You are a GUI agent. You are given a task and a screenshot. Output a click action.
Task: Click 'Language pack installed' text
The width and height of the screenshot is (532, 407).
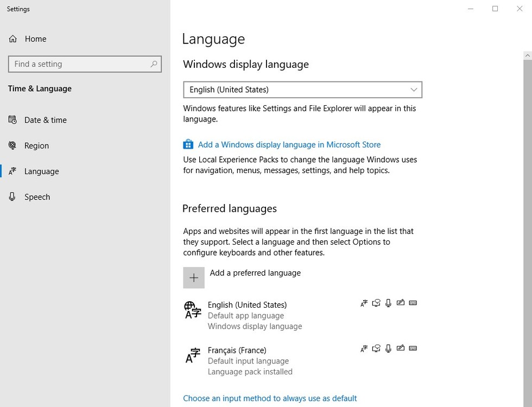pyautogui.click(x=250, y=372)
